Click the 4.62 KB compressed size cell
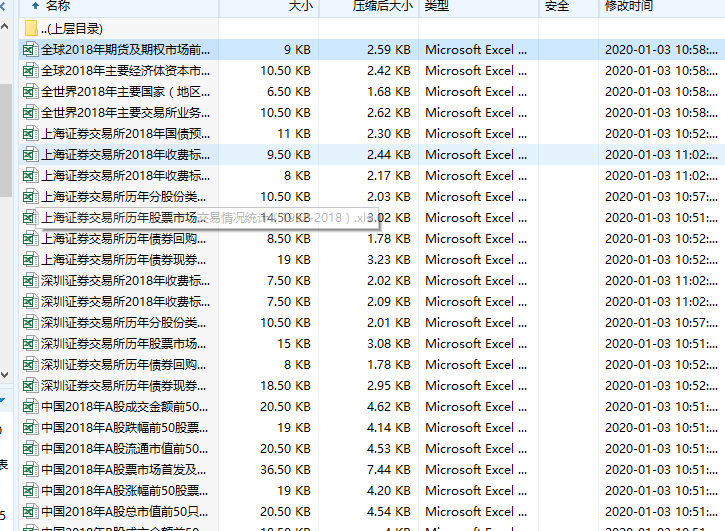This screenshot has height=531, width=725. click(x=388, y=407)
